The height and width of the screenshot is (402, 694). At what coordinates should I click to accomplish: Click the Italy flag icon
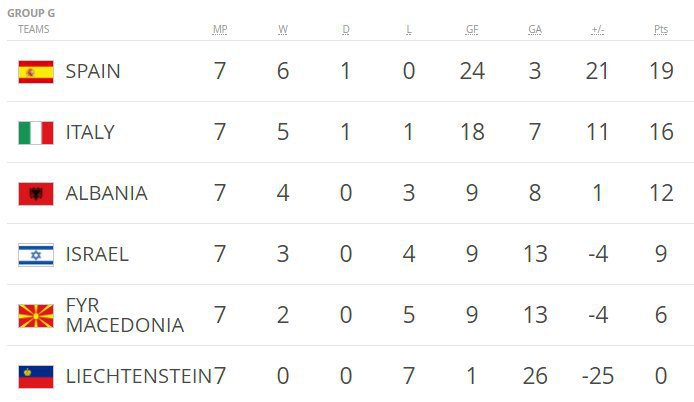36,133
